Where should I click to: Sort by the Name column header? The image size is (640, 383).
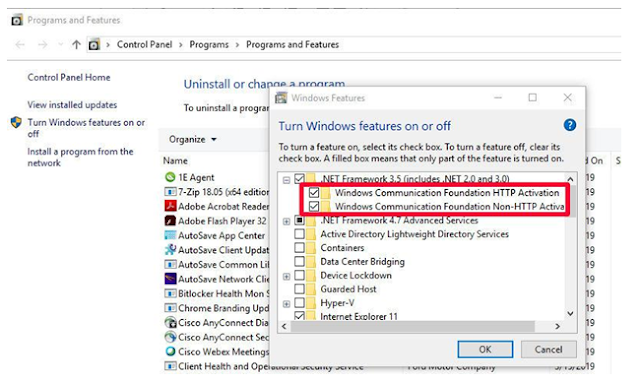[176, 160]
